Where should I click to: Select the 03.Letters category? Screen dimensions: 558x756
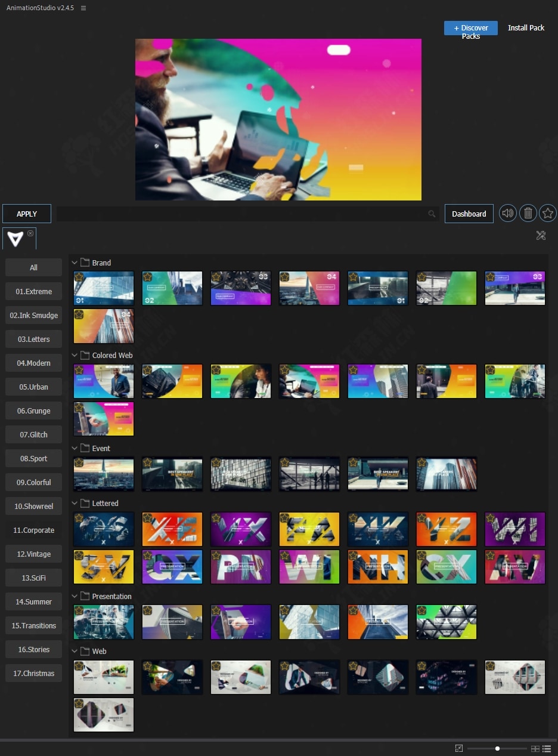pos(33,339)
